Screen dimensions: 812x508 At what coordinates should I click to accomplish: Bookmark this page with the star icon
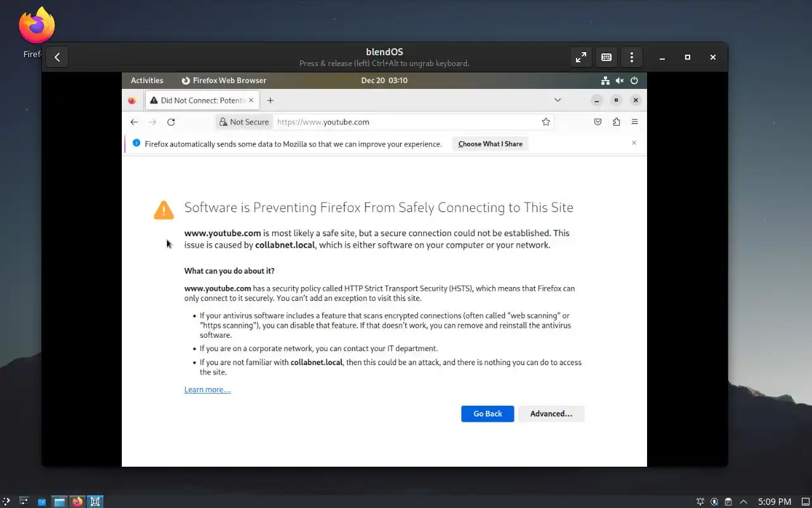click(546, 122)
